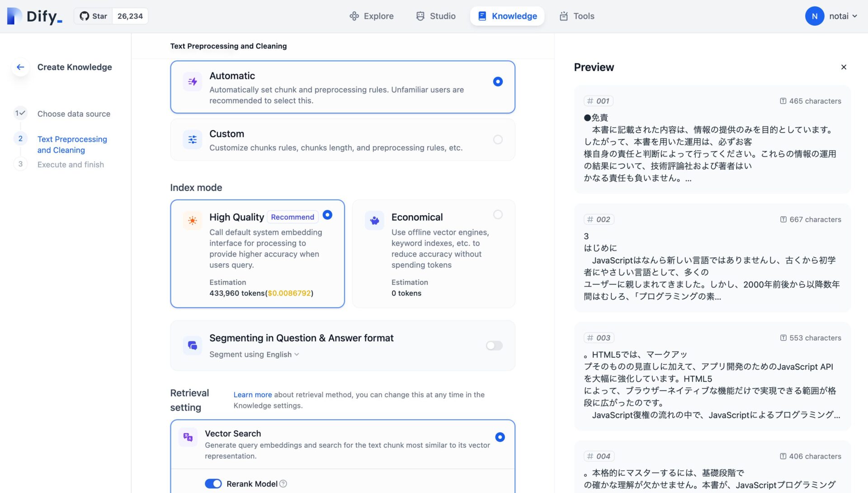Click the Dify logo icon
The width and height of the screenshot is (868, 493).
(14, 16)
